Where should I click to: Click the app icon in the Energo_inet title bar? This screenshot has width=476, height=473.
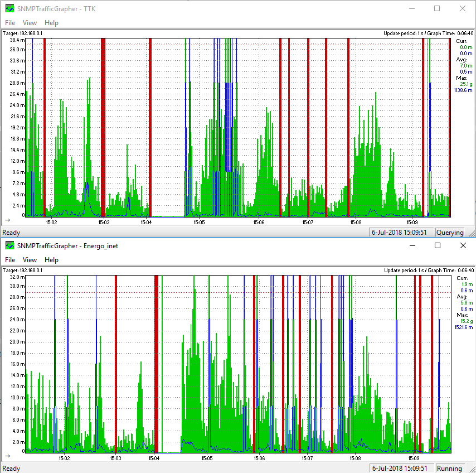[x=9, y=245]
